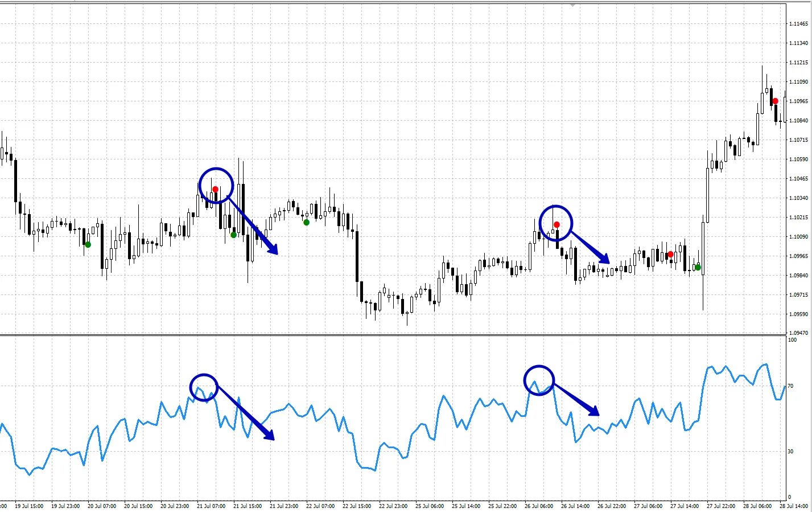Viewport: 812px width, 512px height.
Task: Click the 1.11465 price scale label
Action: coord(798,24)
